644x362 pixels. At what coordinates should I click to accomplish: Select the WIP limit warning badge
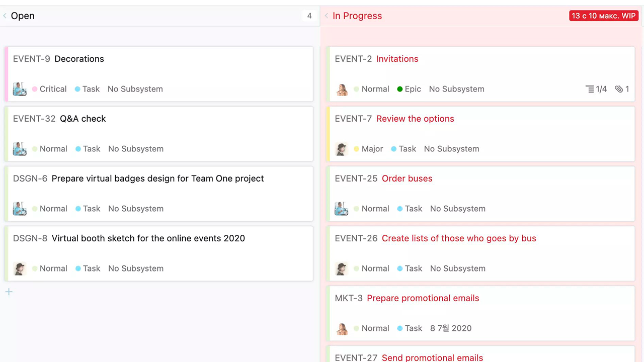[604, 16]
